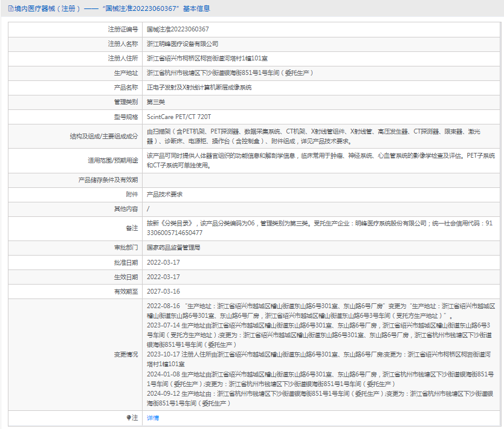Click the structure composition text starting 由扫描架
This screenshot has width=504, height=429.
coord(314,136)
